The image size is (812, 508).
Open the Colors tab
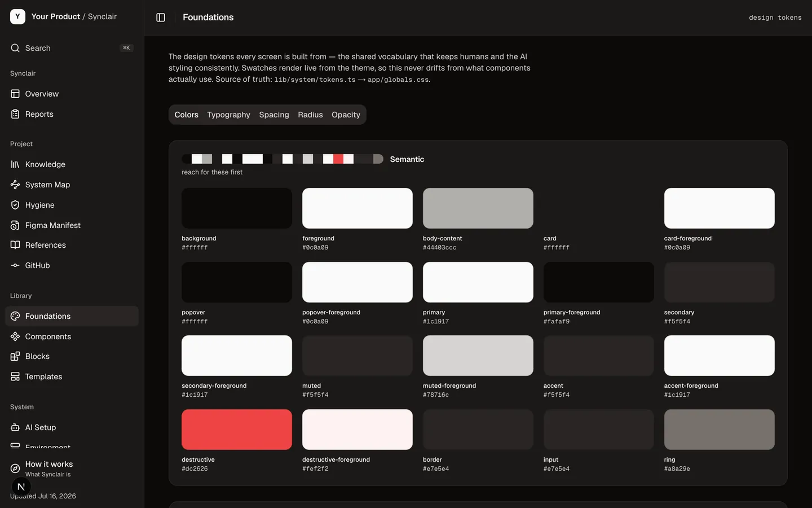click(x=186, y=115)
